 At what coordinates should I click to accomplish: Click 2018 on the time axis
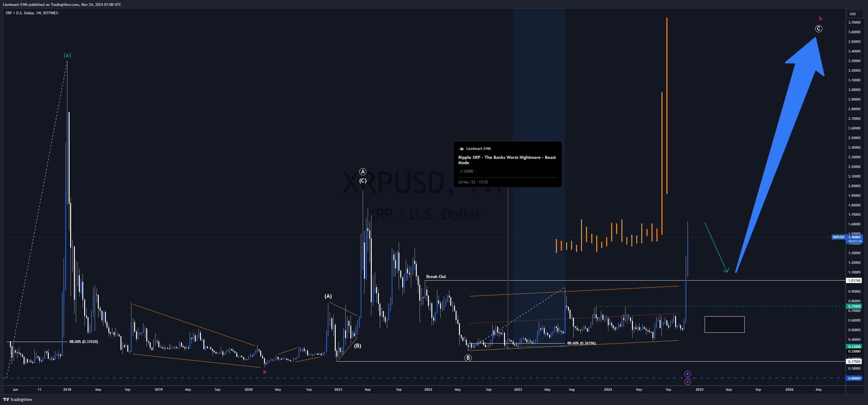pyautogui.click(x=67, y=389)
